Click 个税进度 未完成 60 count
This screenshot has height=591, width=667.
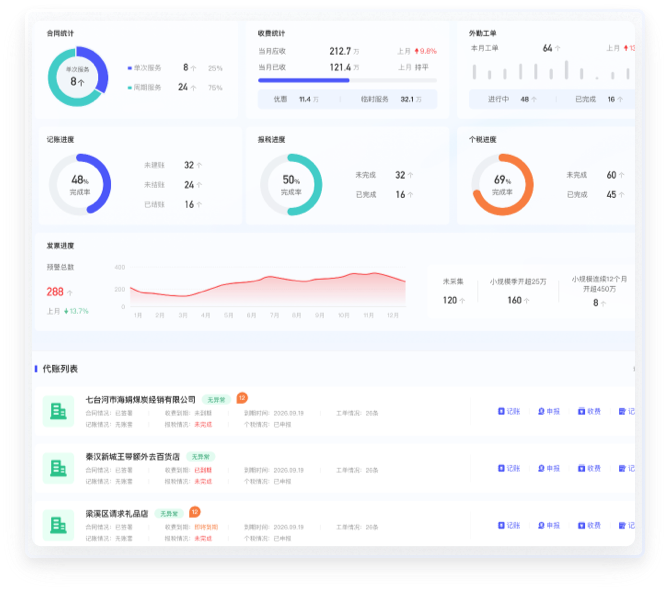pos(616,175)
